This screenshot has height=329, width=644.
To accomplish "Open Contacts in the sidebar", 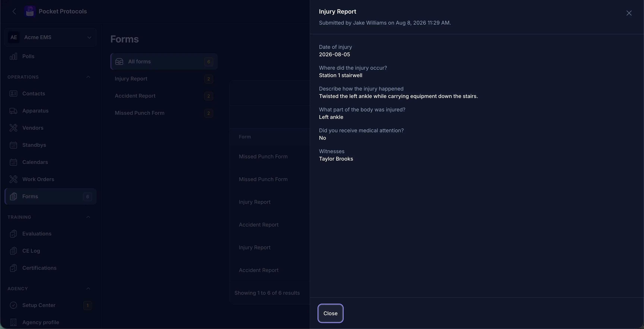I will pyautogui.click(x=50, y=94).
